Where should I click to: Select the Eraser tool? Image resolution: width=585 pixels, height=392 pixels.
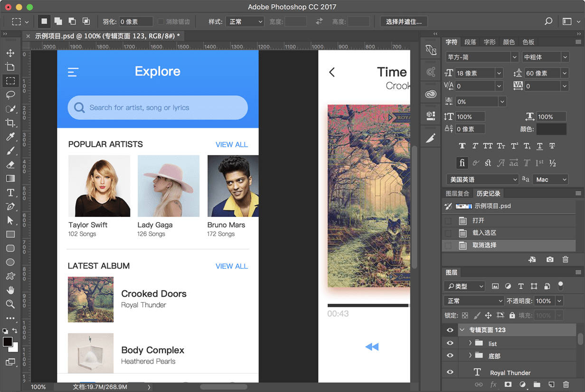(x=10, y=165)
